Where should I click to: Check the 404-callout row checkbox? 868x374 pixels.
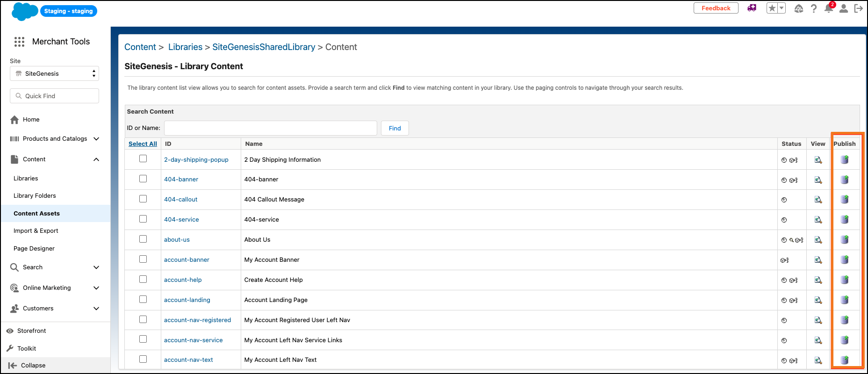point(143,199)
